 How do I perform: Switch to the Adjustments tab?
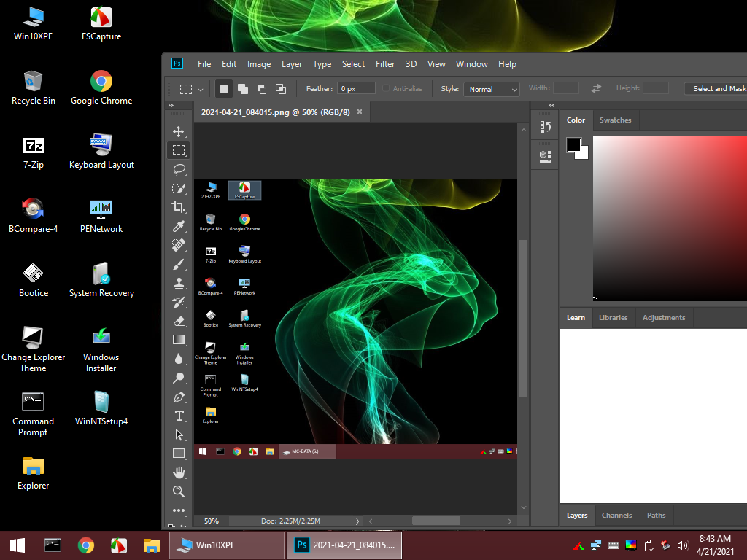(x=664, y=318)
